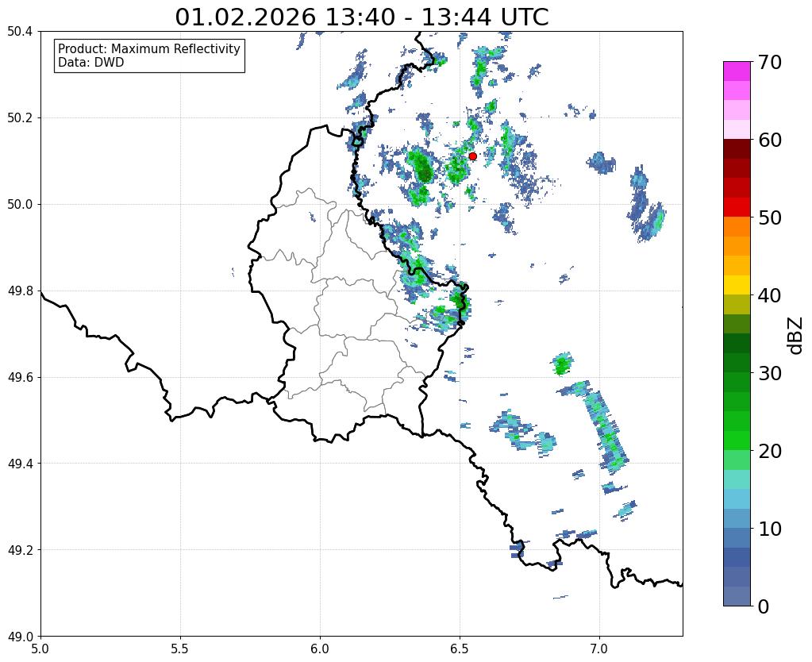
Task: Click the colorbar label '60'
Action: point(770,140)
